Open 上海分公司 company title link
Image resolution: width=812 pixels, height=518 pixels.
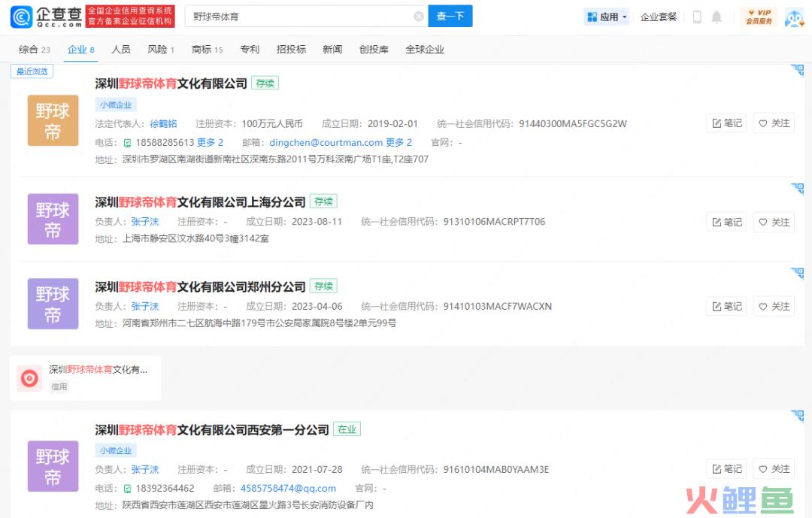tap(200, 202)
